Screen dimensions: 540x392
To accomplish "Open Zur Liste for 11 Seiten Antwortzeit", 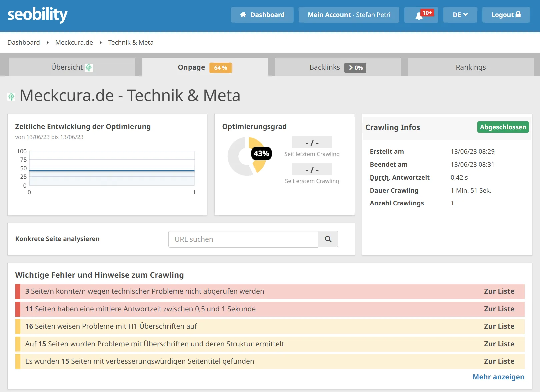I will tap(499, 309).
